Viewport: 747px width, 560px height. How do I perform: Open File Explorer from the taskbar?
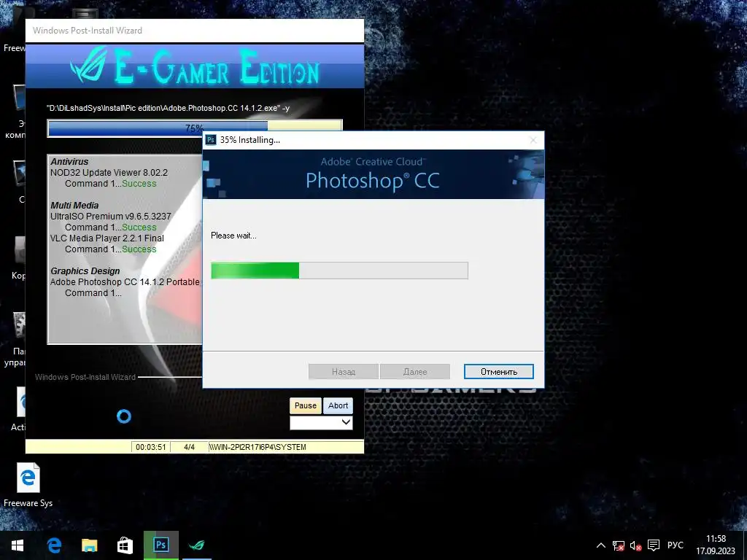pos(90,545)
